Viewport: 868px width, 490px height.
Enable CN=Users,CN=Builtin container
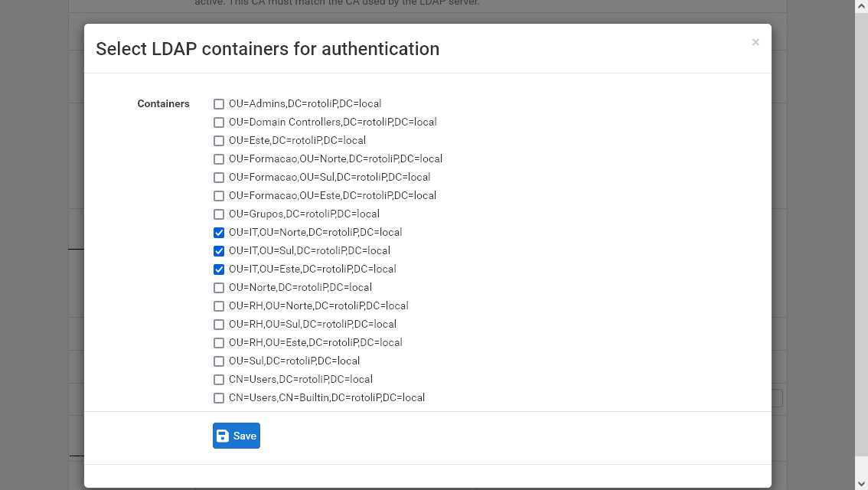[218, 397]
